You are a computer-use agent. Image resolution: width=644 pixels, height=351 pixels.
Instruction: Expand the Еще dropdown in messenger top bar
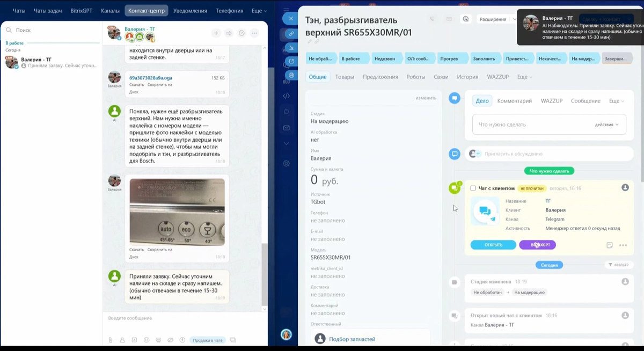[x=259, y=11]
